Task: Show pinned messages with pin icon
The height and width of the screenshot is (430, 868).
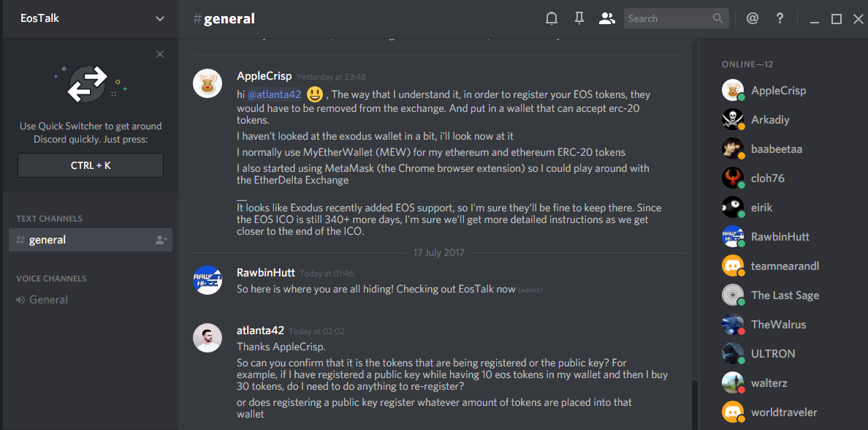Action: [x=579, y=19]
